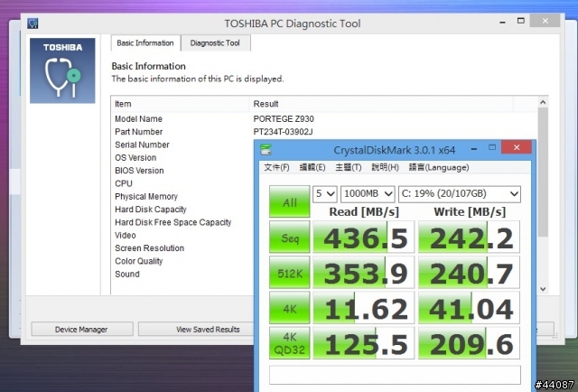578x392 pixels.
Task: Click the 4K QD32 write result 209.6
Action: pos(469,343)
